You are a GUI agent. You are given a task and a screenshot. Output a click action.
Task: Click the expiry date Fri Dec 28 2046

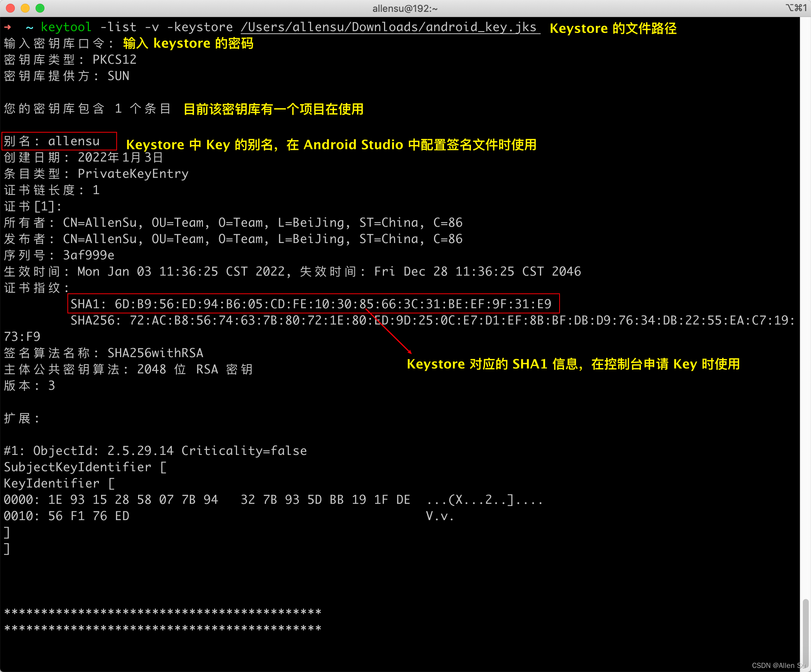(x=477, y=272)
